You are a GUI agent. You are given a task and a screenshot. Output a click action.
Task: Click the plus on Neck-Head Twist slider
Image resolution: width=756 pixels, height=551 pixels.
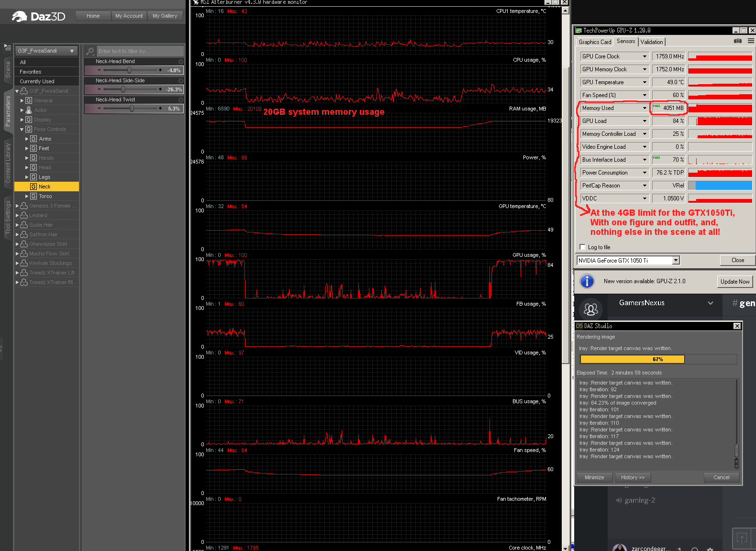coord(160,108)
